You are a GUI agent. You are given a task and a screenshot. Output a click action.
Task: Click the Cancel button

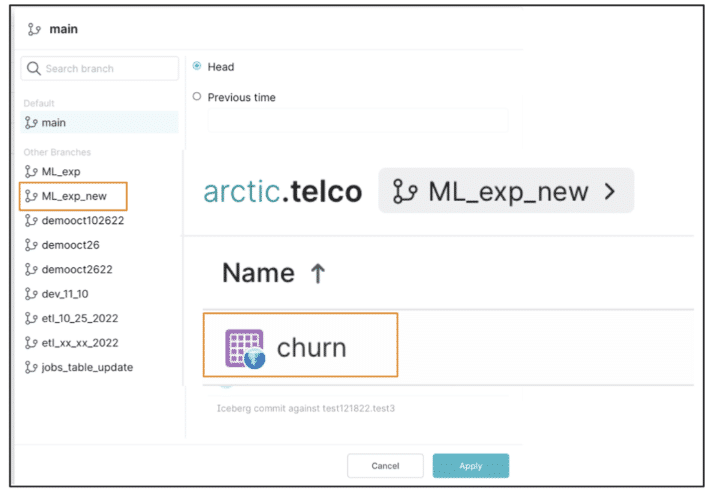(385, 466)
